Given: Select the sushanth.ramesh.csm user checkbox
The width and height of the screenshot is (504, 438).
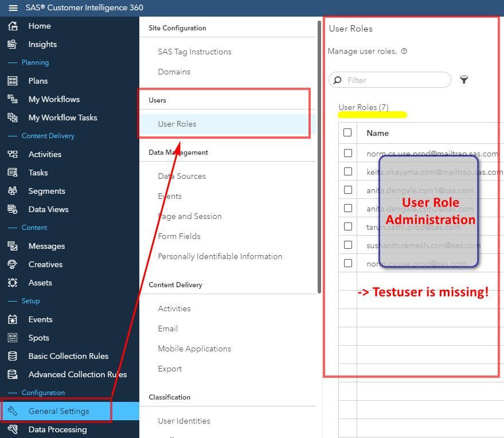Looking at the screenshot, I should point(347,245).
